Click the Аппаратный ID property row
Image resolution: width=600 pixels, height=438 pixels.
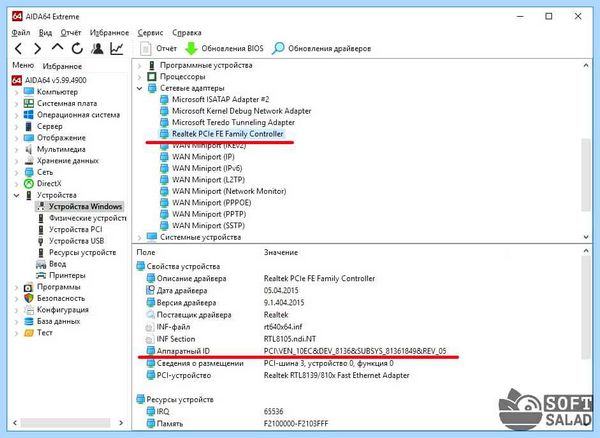(x=297, y=351)
